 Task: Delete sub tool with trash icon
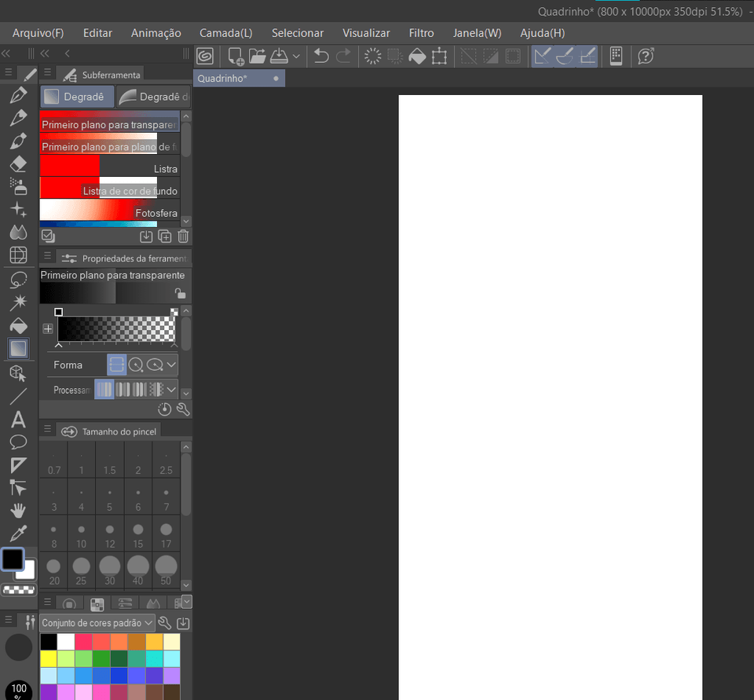click(x=183, y=236)
